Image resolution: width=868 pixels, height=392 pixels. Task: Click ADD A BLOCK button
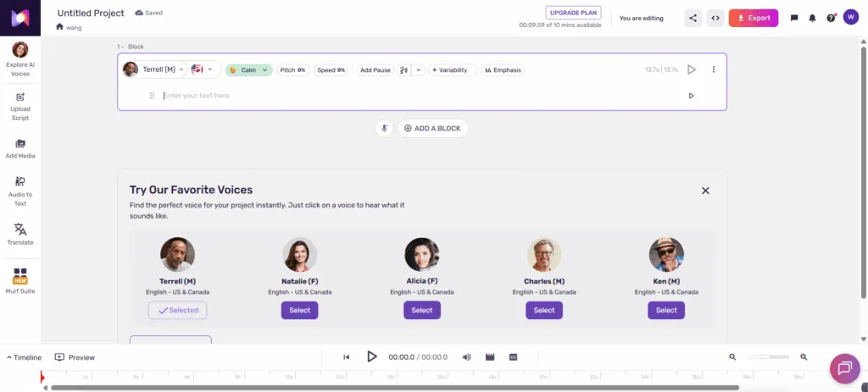tap(433, 129)
